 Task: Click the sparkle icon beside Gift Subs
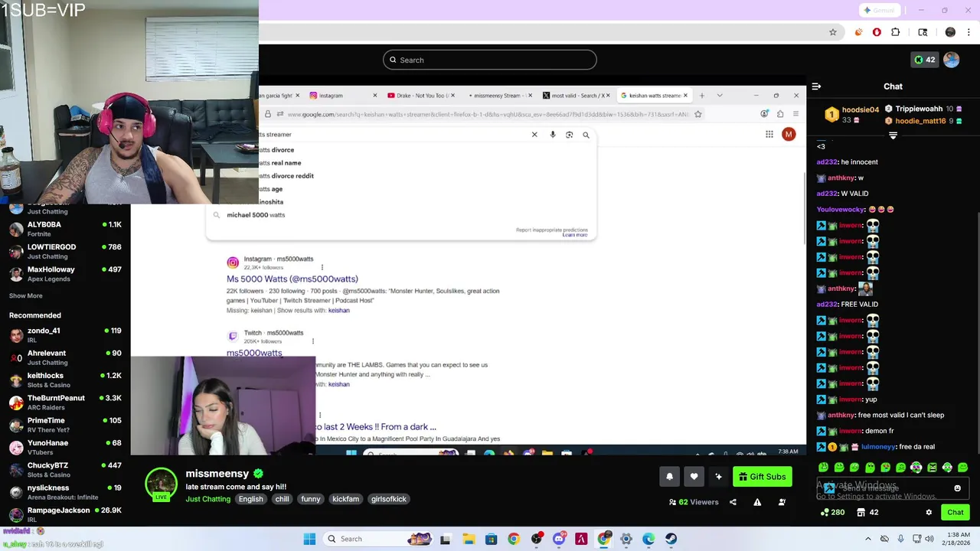718,477
